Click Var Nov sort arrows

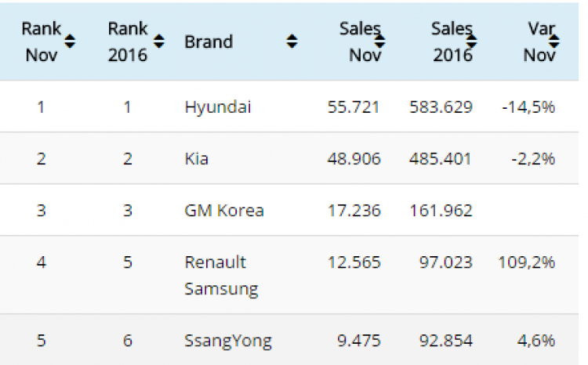click(554, 42)
